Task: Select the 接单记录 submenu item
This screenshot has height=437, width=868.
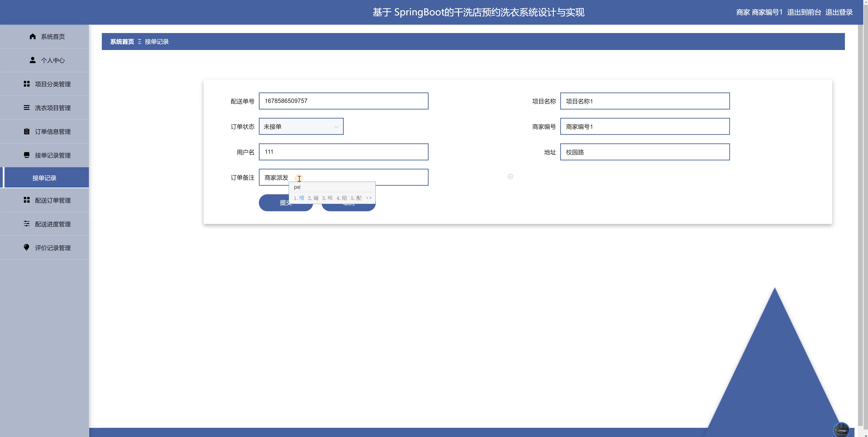Action: point(45,178)
